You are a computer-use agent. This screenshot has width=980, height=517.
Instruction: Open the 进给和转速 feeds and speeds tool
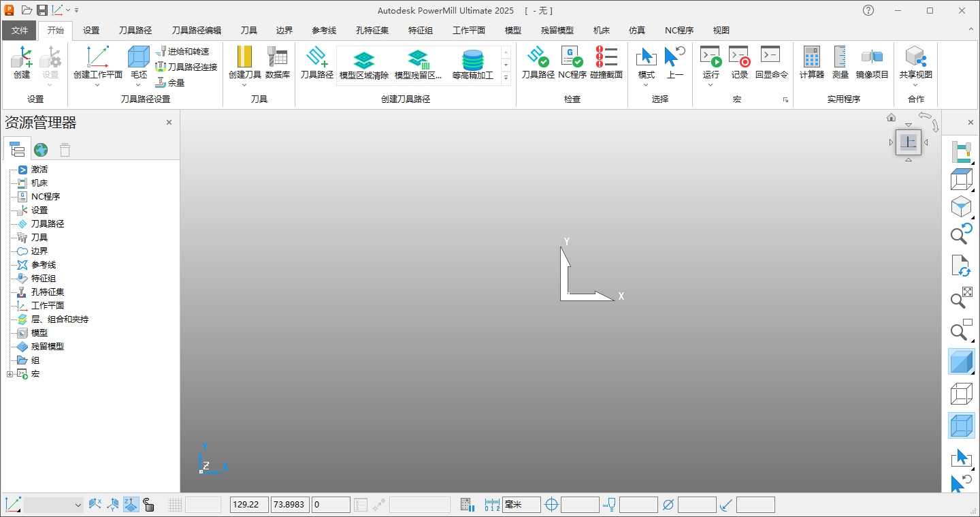[x=184, y=51]
